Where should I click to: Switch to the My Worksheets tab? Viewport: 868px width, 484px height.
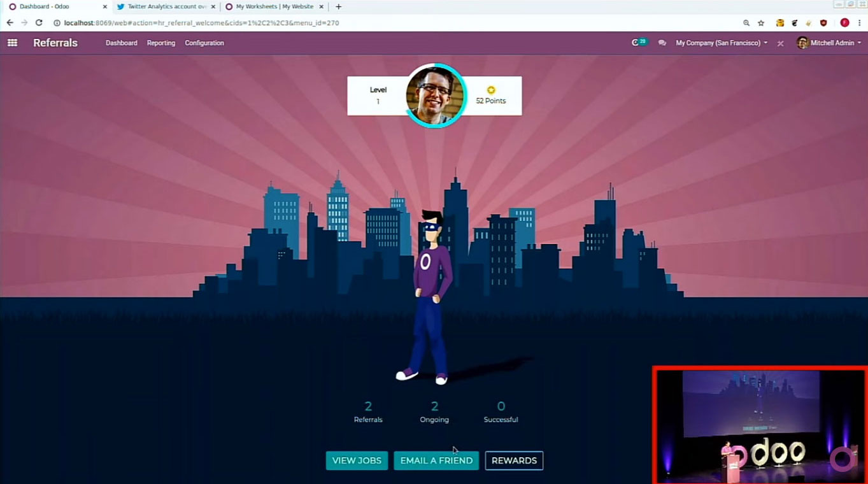point(274,6)
